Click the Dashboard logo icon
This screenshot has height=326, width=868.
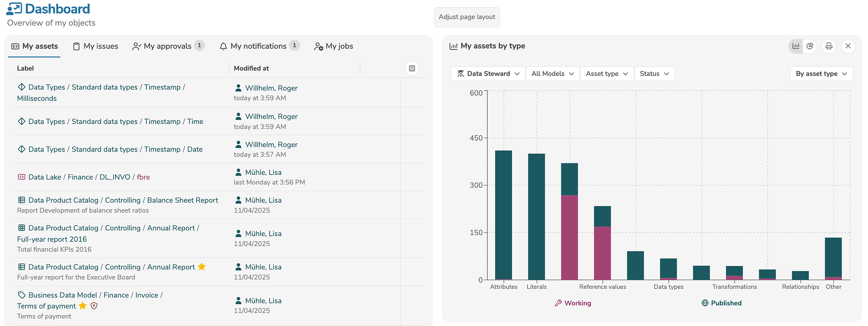(14, 9)
